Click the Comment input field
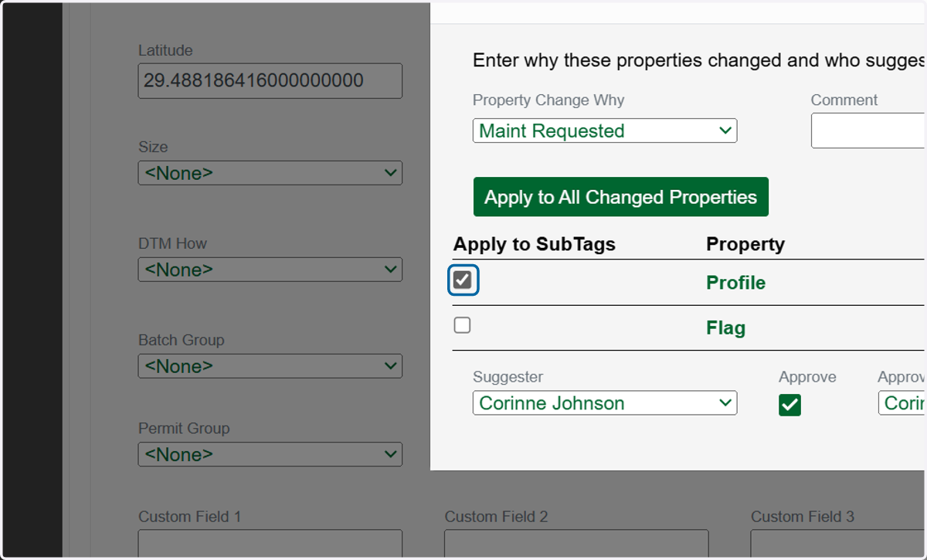This screenshot has width=927, height=560. pos(868,131)
